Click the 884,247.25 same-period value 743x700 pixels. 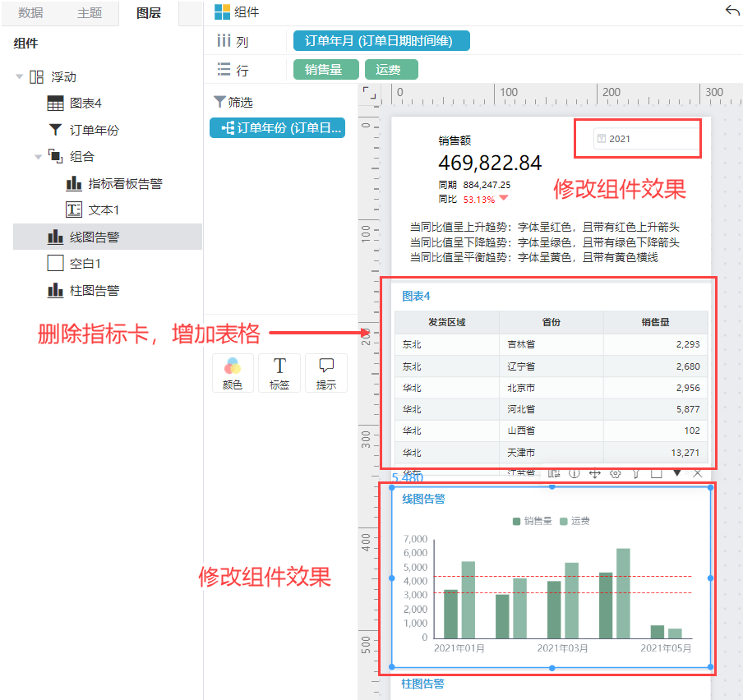pyautogui.click(x=487, y=185)
